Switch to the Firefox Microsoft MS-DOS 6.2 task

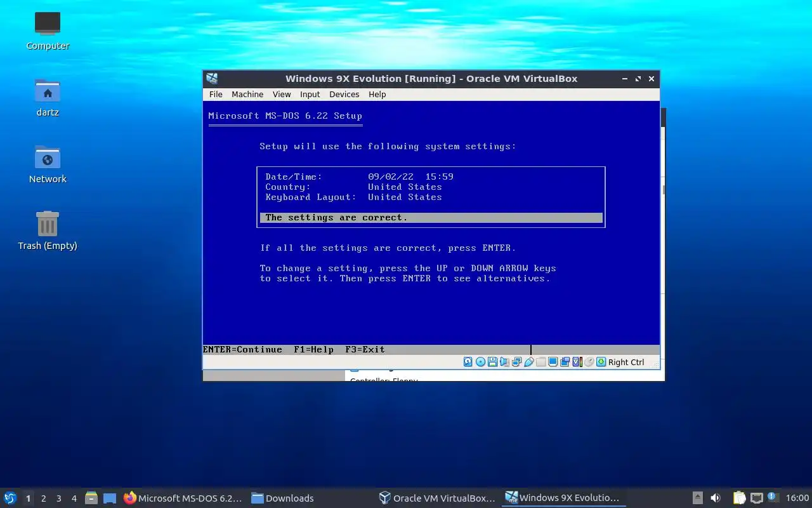coord(183,498)
